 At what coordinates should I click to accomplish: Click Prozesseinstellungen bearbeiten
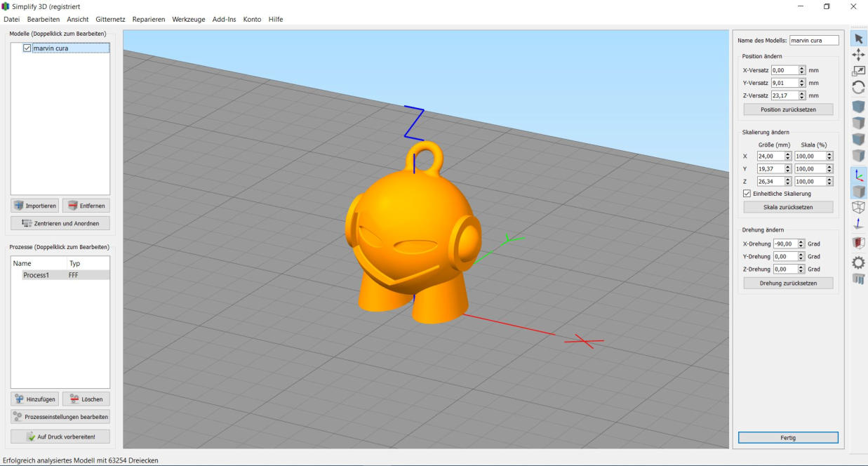pos(60,417)
